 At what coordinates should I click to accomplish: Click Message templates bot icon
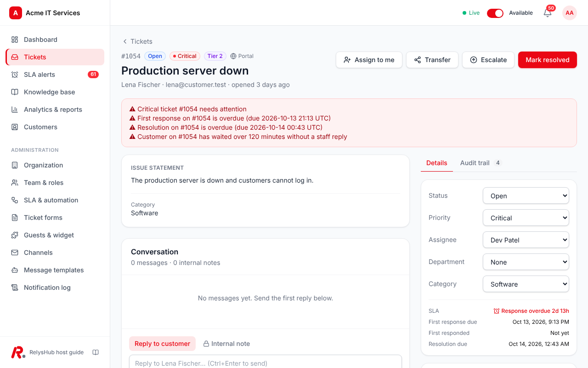pos(15,270)
